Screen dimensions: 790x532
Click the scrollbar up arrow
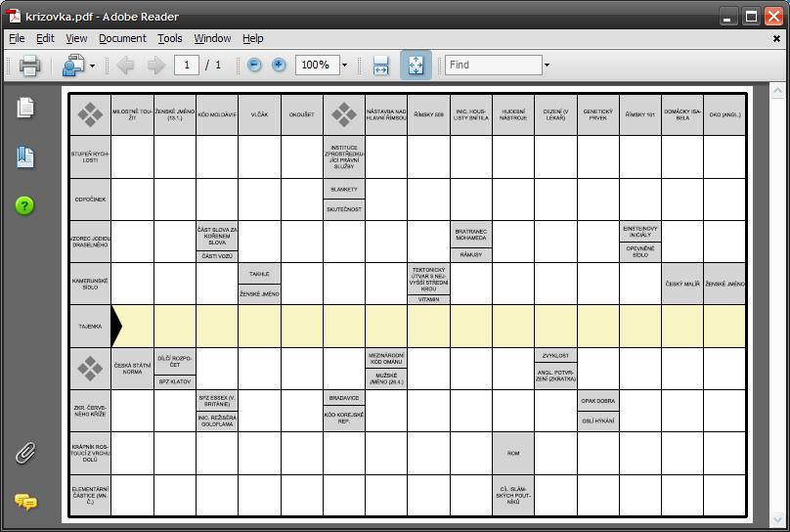click(777, 91)
